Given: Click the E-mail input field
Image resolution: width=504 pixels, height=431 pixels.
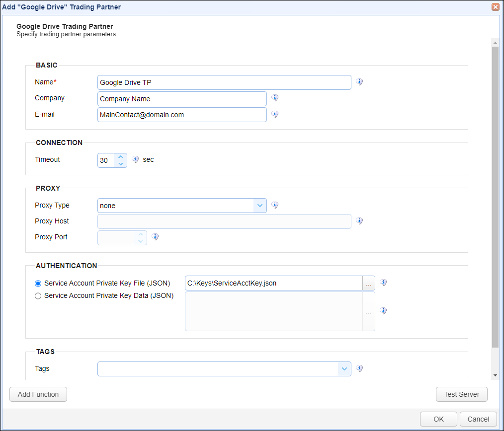Looking at the screenshot, I should (x=182, y=115).
